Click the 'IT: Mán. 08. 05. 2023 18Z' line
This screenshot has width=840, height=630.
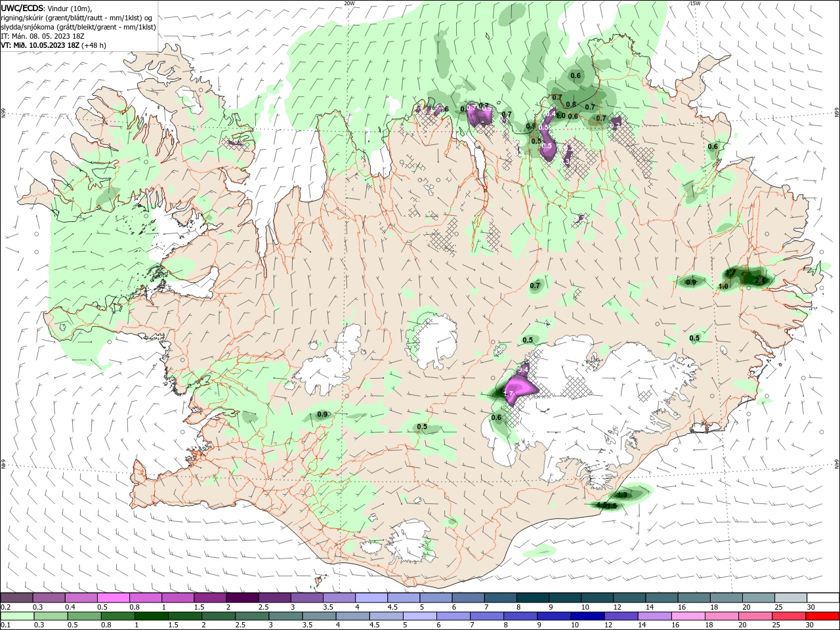coord(42,36)
